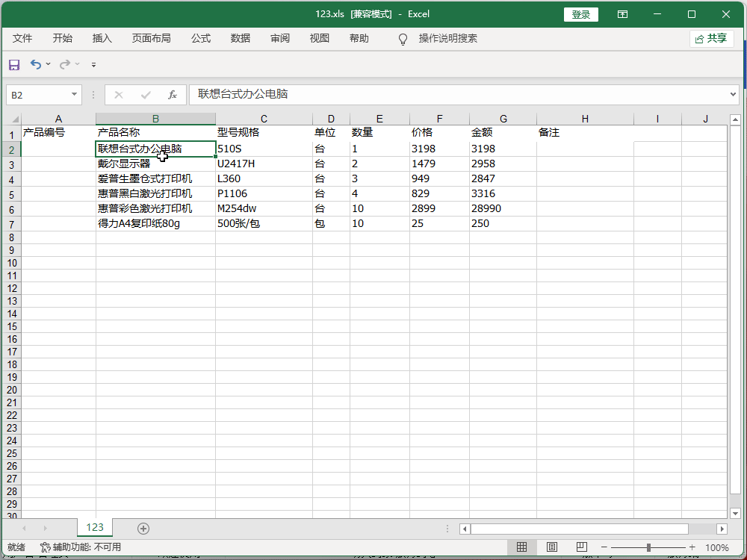Expand the formula bar
The image size is (747, 560).
[x=733, y=94]
